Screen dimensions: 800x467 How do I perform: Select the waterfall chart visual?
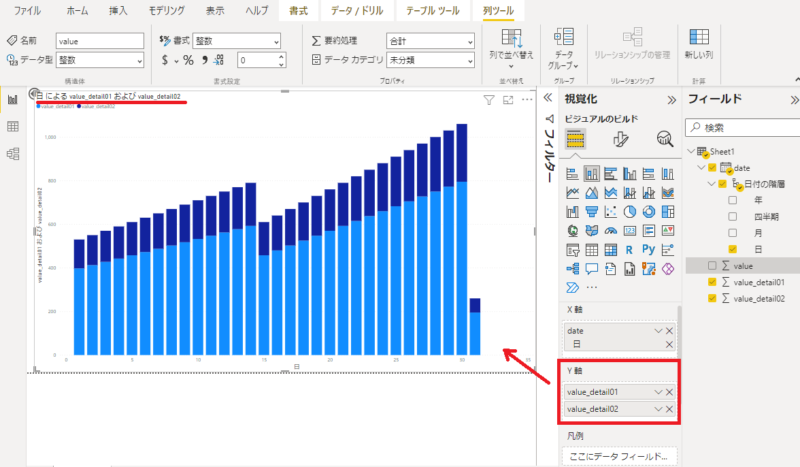tap(572, 212)
